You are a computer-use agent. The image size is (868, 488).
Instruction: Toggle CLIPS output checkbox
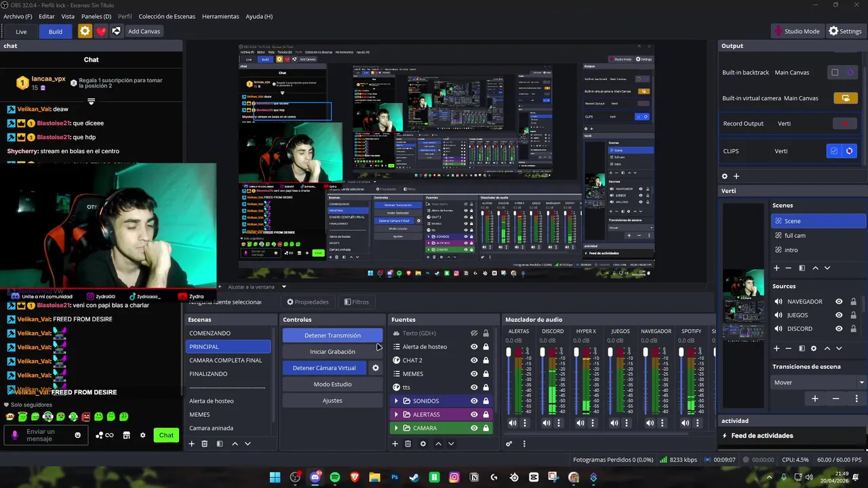click(834, 151)
